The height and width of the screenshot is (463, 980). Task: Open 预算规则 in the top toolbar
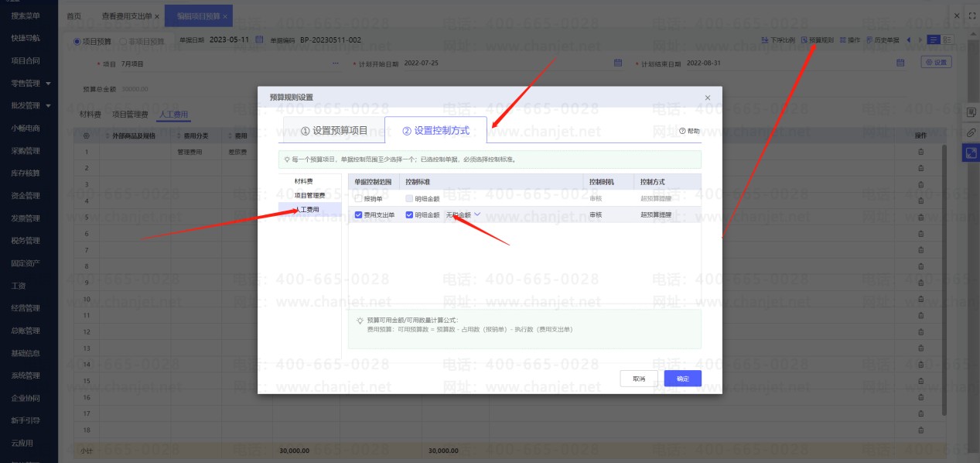click(x=817, y=39)
